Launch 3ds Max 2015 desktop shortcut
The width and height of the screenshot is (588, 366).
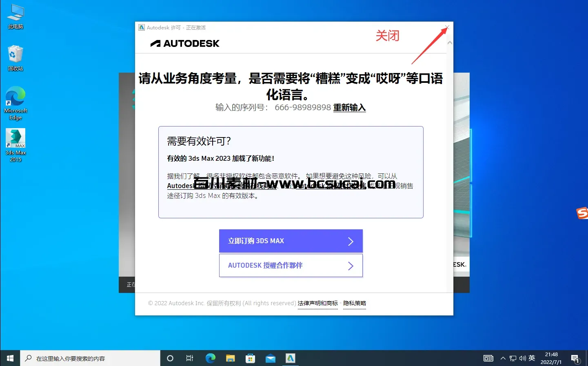(16, 145)
